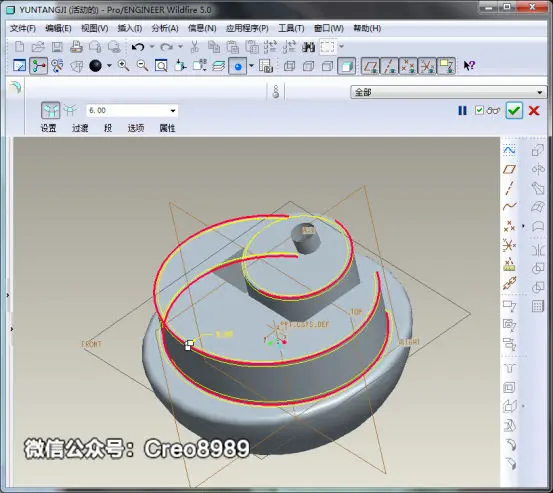Select the datum axis tool in the right toolbar
Viewport: 553px width, 493px height.
point(509,188)
